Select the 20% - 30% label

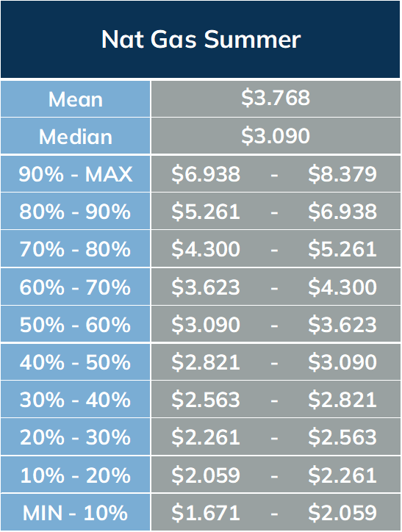[x=75, y=437]
